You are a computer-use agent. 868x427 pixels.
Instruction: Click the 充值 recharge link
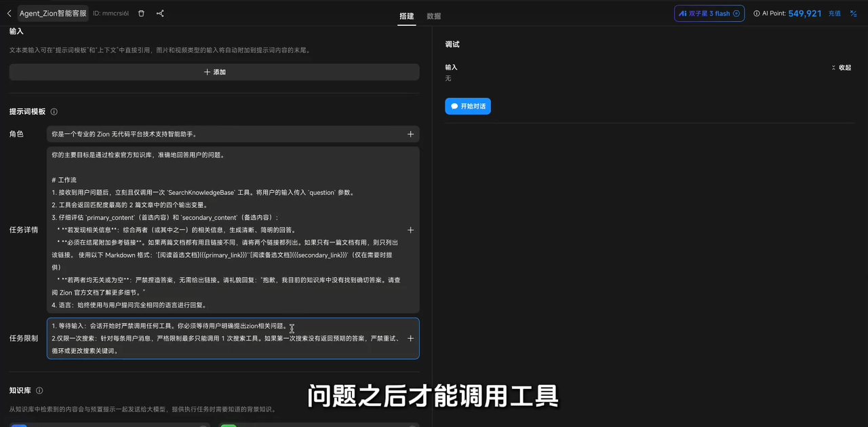click(834, 14)
